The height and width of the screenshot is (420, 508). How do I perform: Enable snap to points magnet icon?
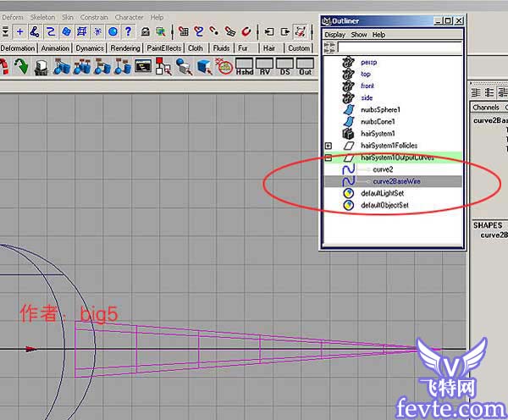[214, 32]
